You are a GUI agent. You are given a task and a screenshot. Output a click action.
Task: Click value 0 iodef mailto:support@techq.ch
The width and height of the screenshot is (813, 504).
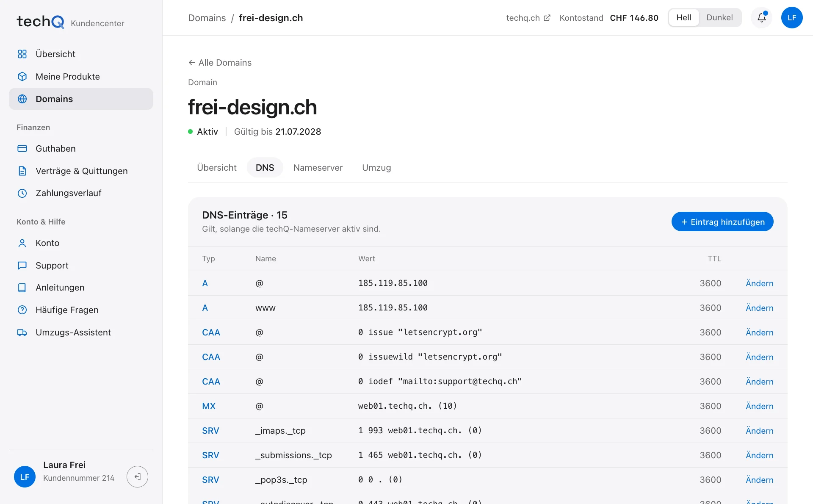[440, 382]
